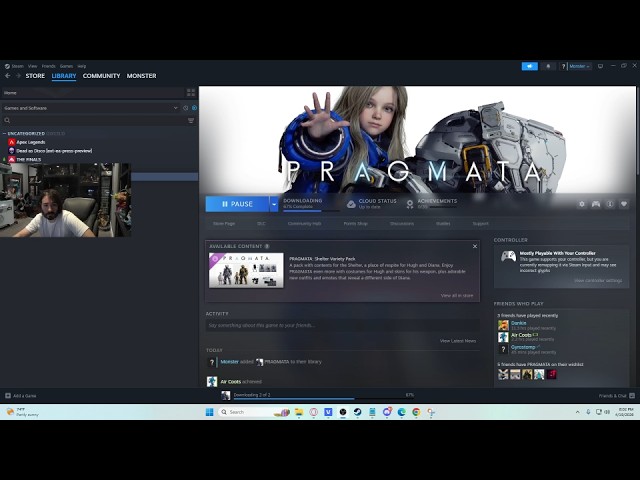Expand Games and Software filter dropdown

click(x=175, y=108)
